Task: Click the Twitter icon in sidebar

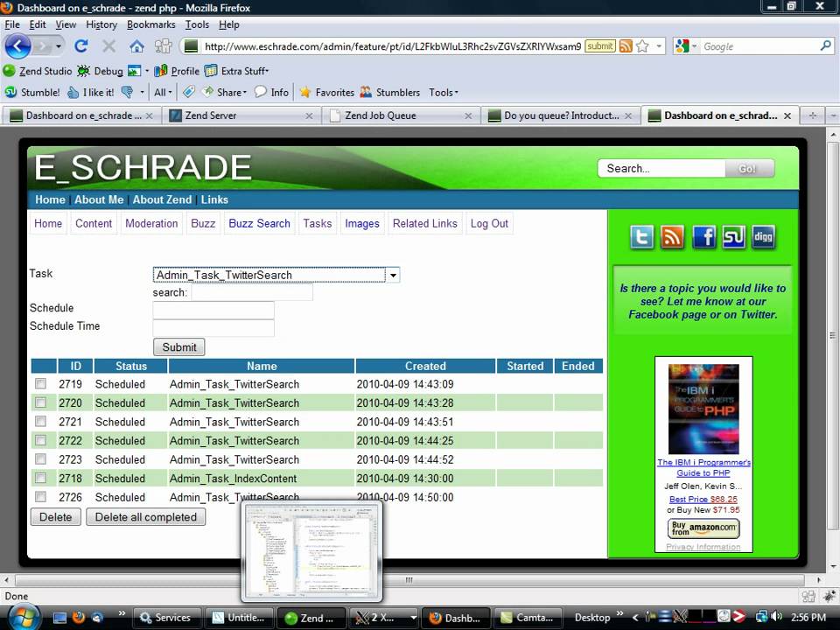Action: point(641,237)
